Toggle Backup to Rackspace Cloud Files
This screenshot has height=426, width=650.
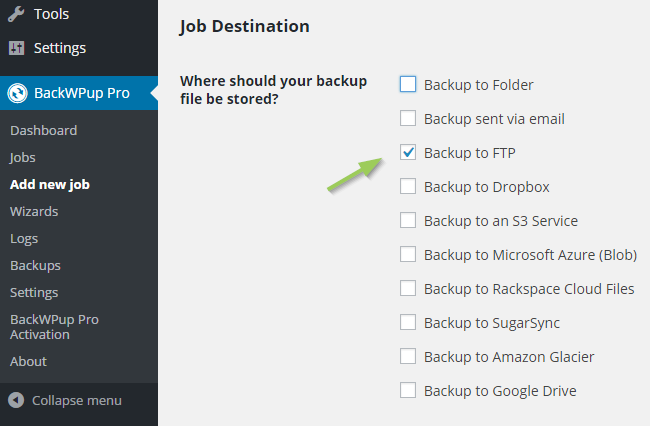coord(408,288)
